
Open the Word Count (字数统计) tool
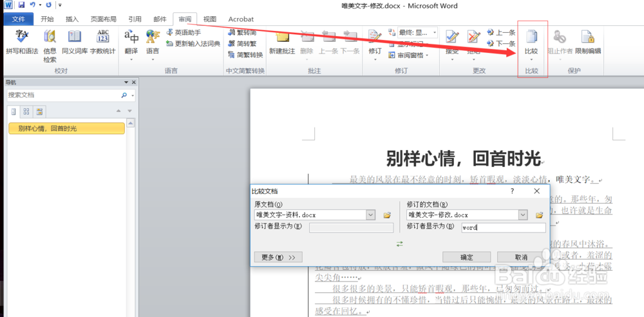(x=102, y=43)
